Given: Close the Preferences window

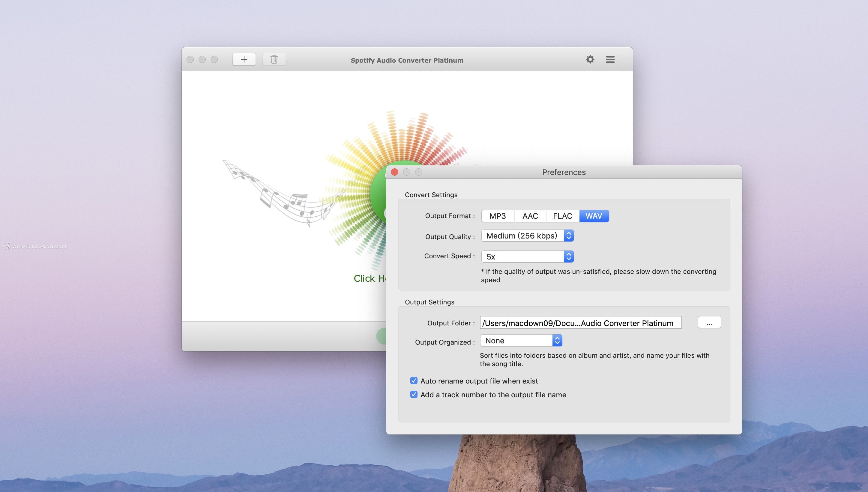Looking at the screenshot, I should 395,172.
